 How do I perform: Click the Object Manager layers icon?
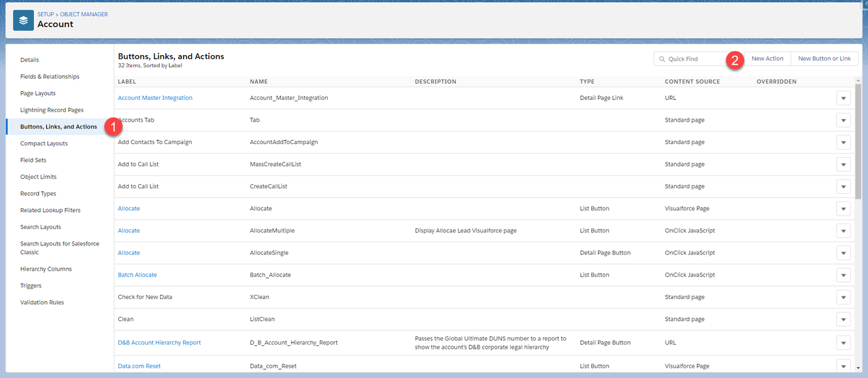tap(24, 20)
